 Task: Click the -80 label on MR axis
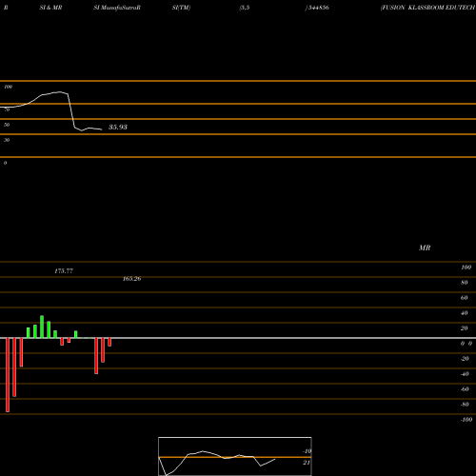pyautogui.click(x=465, y=405)
